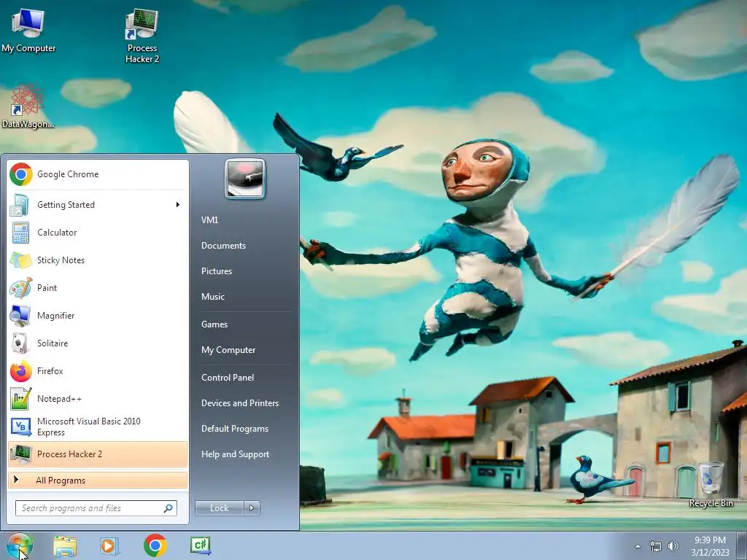Open Games folder

pyautogui.click(x=214, y=324)
